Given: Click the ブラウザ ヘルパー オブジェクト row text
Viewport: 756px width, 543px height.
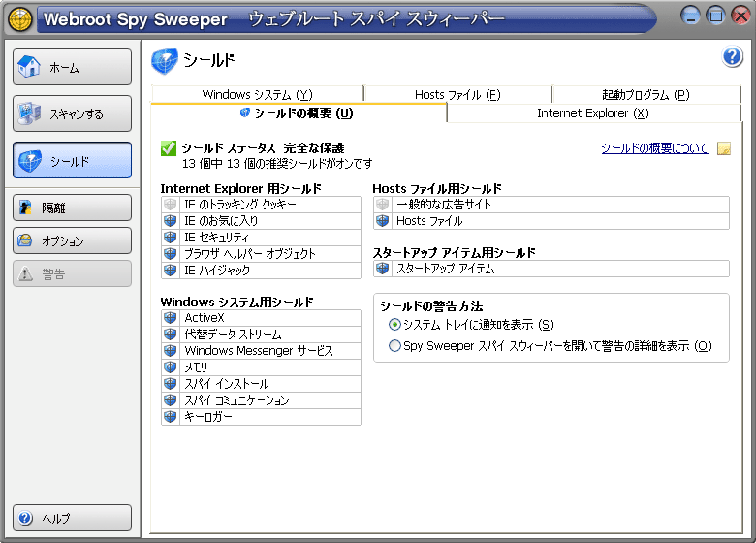Looking at the screenshot, I should tap(250, 254).
